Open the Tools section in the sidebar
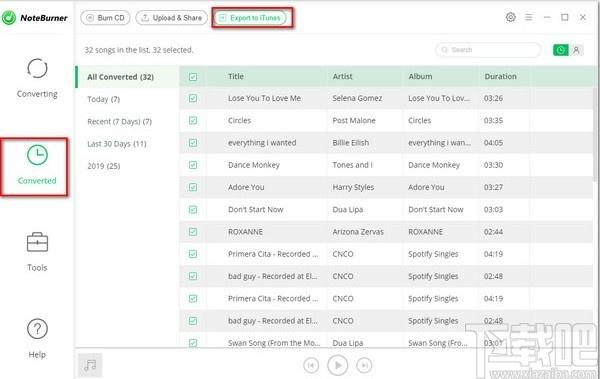The height and width of the screenshot is (379, 600). 37,252
